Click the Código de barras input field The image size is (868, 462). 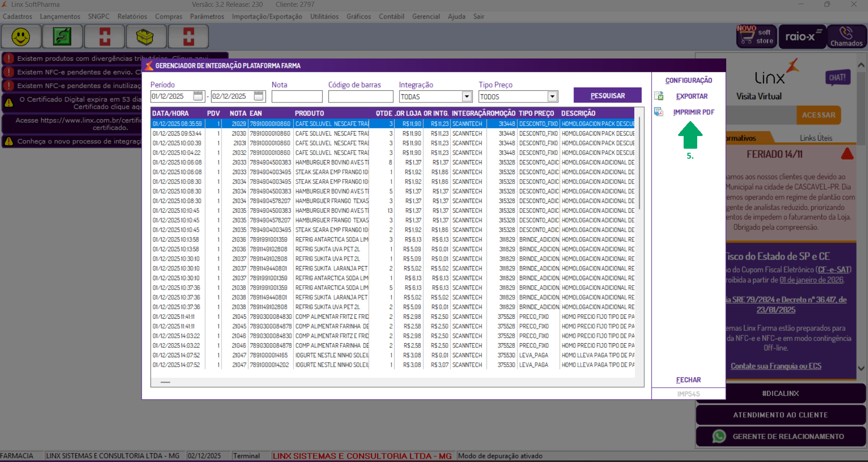click(361, 97)
